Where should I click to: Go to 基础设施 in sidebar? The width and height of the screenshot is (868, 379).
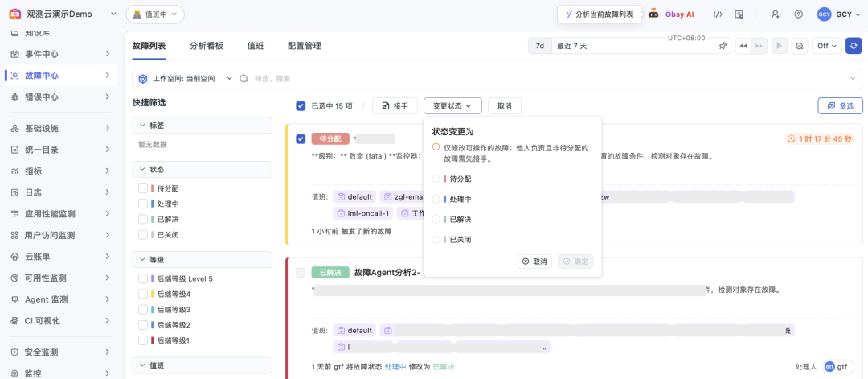point(61,129)
